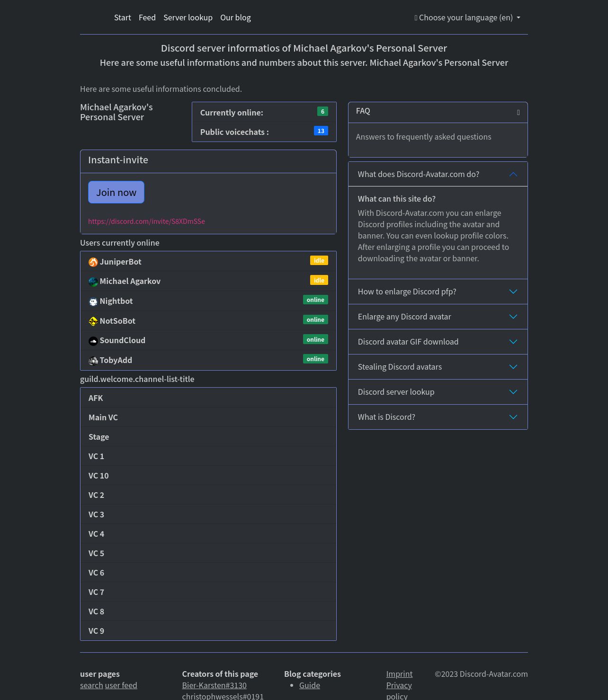Expand 'What is Discord?' question

click(438, 417)
